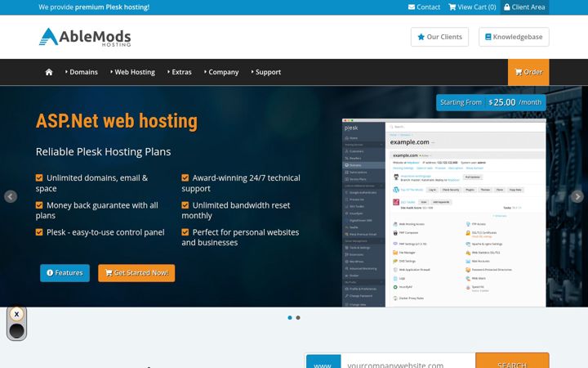The height and width of the screenshot is (368, 588).
Task: Show previous slide with left arrow
Action: [11, 196]
